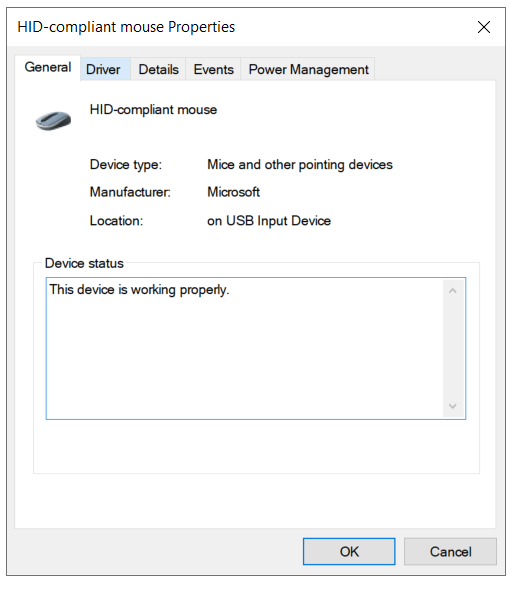
Task: Open the Events tab
Action: [x=213, y=69]
